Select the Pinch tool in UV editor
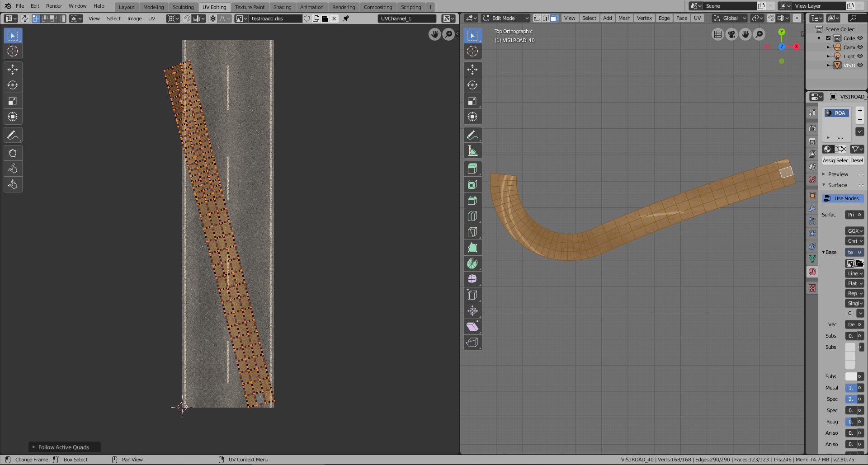Image resolution: width=868 pixels, height=465 pixels. (x=13, y=184)
